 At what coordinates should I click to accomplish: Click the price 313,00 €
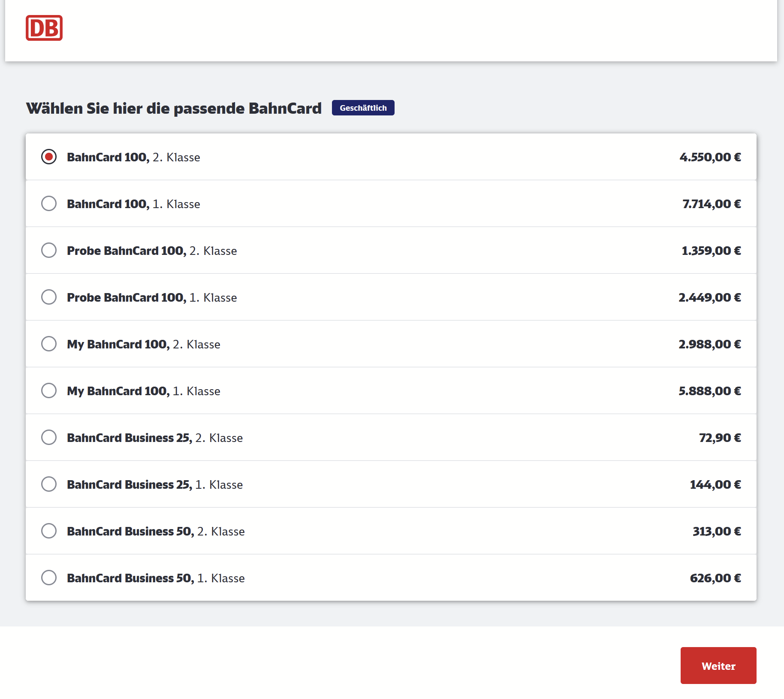[x=717, y=531]
